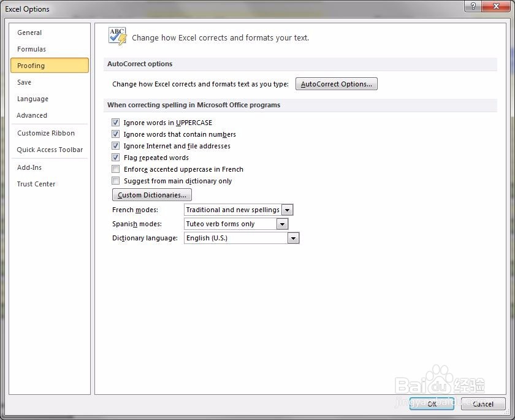Screen dimensions: 515x420
Task: Open Customize Ribbon settings
Action: [x=50, y=133]
